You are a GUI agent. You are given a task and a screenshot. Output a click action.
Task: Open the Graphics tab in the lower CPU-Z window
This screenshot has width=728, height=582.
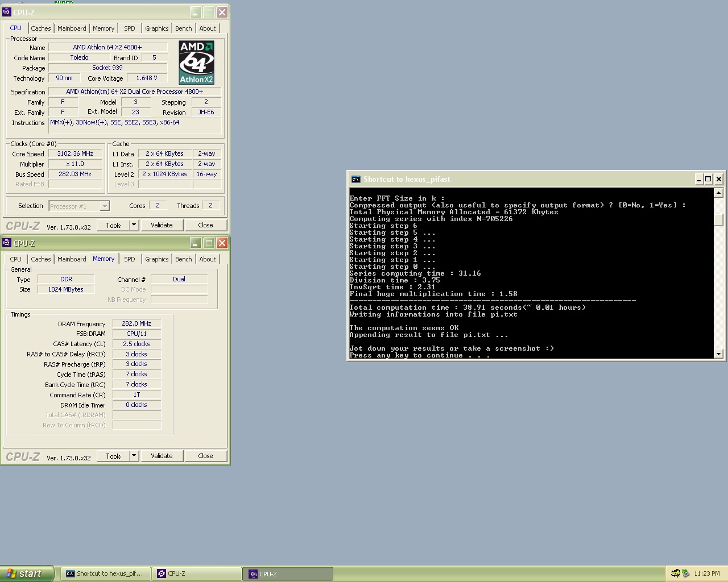[157, 259]
